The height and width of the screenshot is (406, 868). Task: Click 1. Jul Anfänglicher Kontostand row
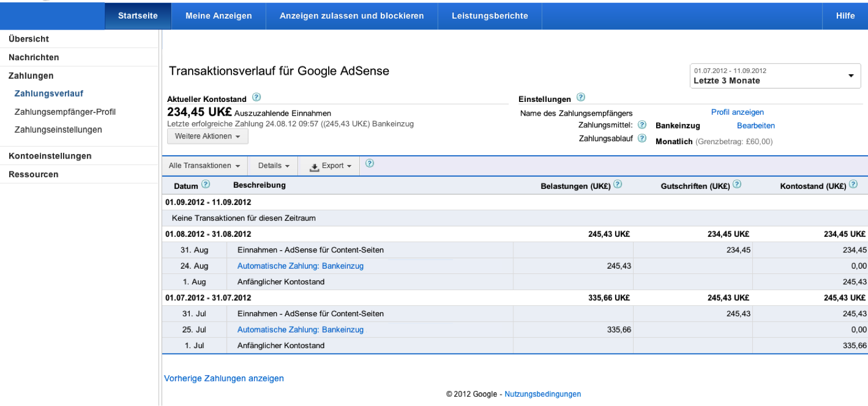[515, 346]
